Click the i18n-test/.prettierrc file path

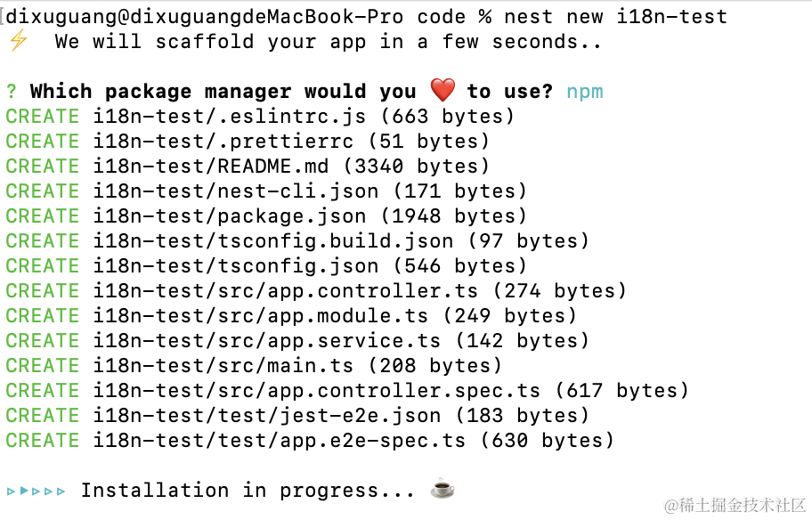tap(223, 141)
